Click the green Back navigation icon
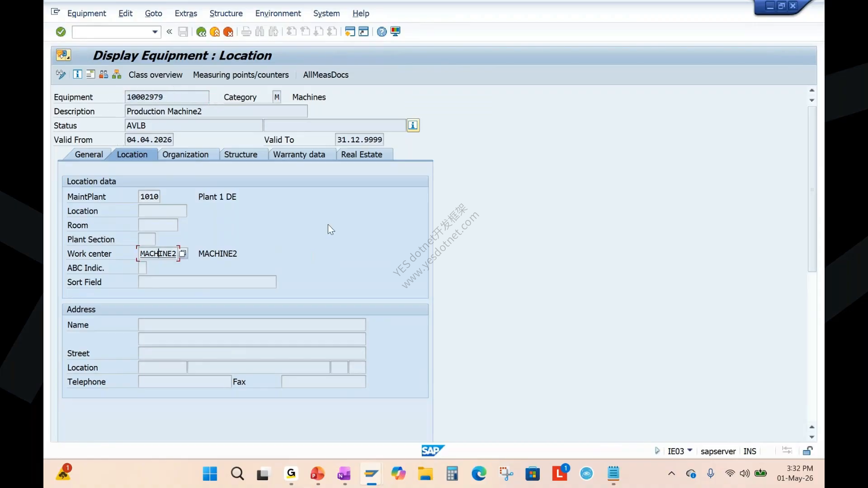This screenshot has height=488, width=868. tap(201, 32)
